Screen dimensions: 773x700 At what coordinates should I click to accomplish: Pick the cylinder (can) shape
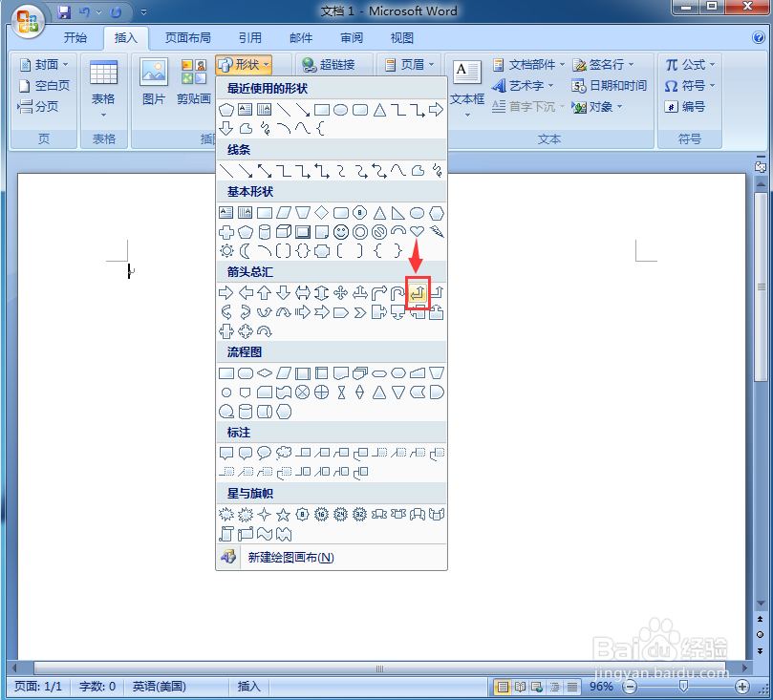(x=265, y=232)
